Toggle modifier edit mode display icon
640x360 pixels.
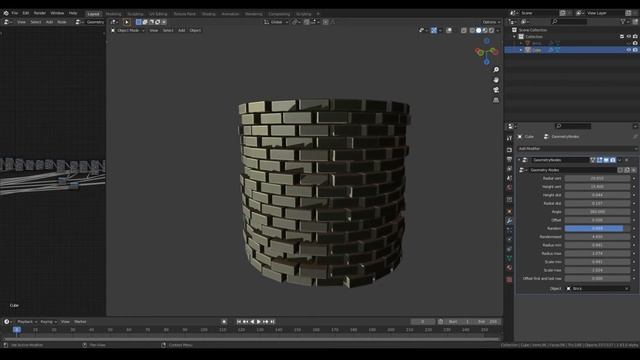(599, 160)
